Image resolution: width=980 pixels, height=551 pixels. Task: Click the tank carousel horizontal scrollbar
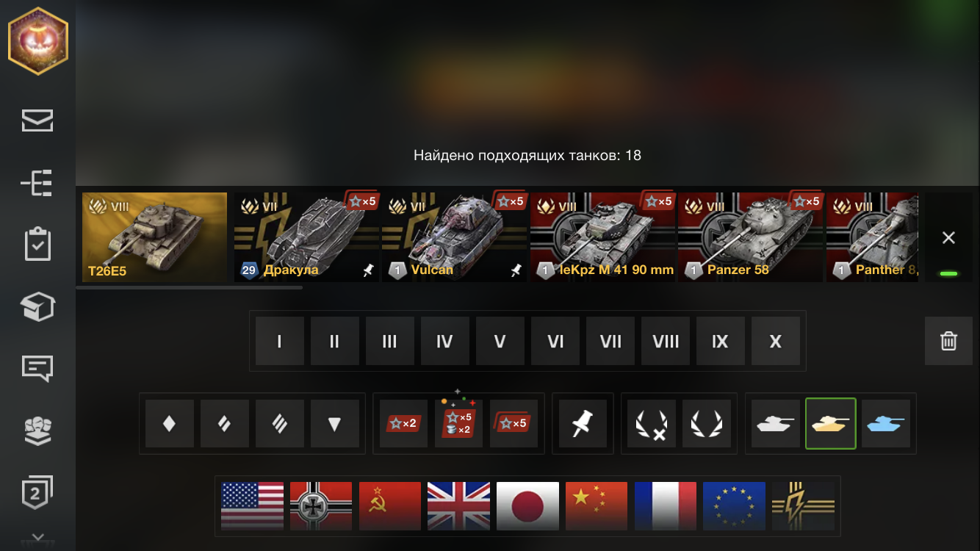click(189, 287)
